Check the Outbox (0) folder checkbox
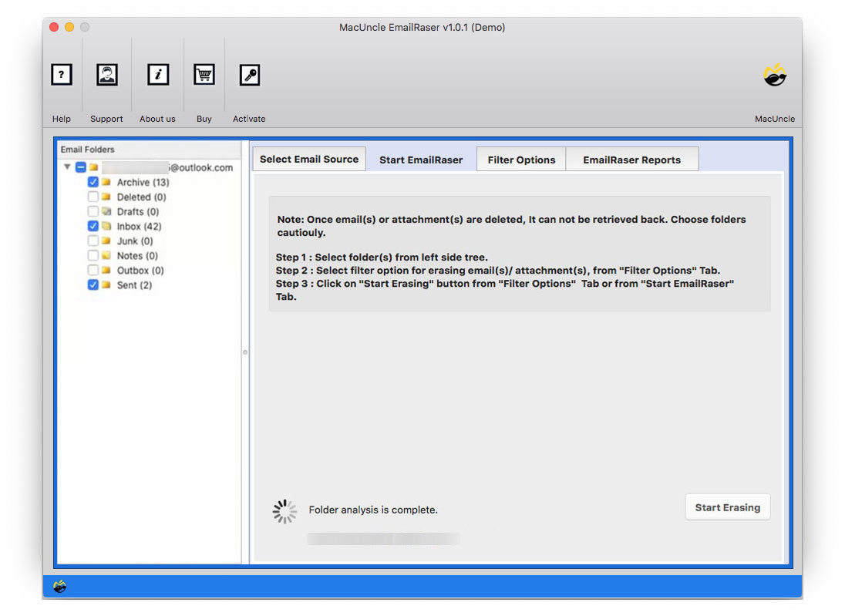 [93, 270]
